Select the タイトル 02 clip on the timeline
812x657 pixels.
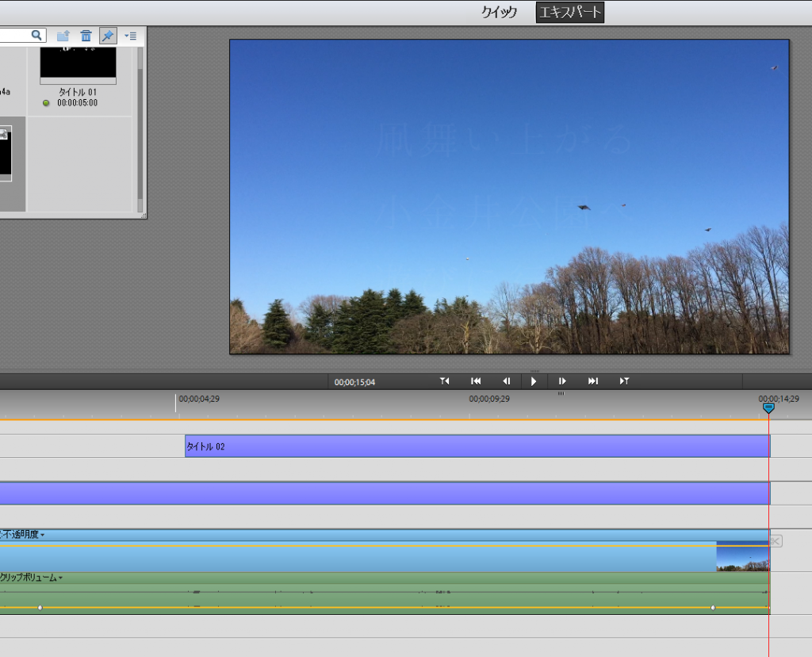point(476,446)
